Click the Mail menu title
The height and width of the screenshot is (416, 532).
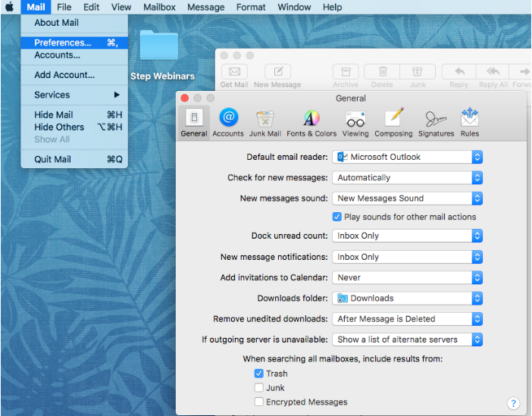[x=36, y=7]
